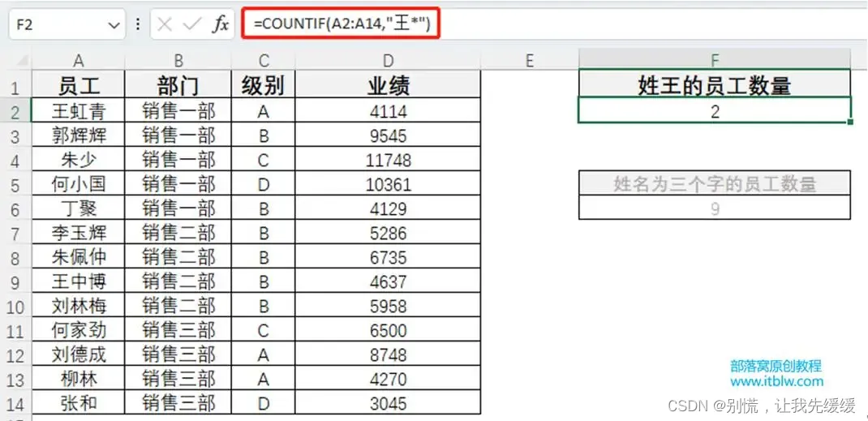This screenshot has width=868, height=421.
Task: Click the cell 王中博
Action: click(79, 281)
